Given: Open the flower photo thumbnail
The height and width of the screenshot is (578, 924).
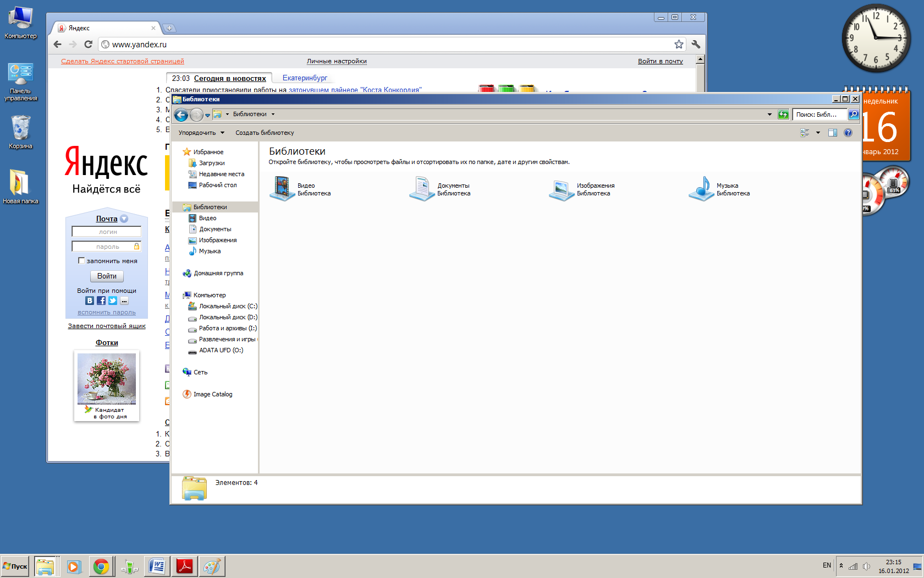Looking at the screenshot, I should pos(107,379).
